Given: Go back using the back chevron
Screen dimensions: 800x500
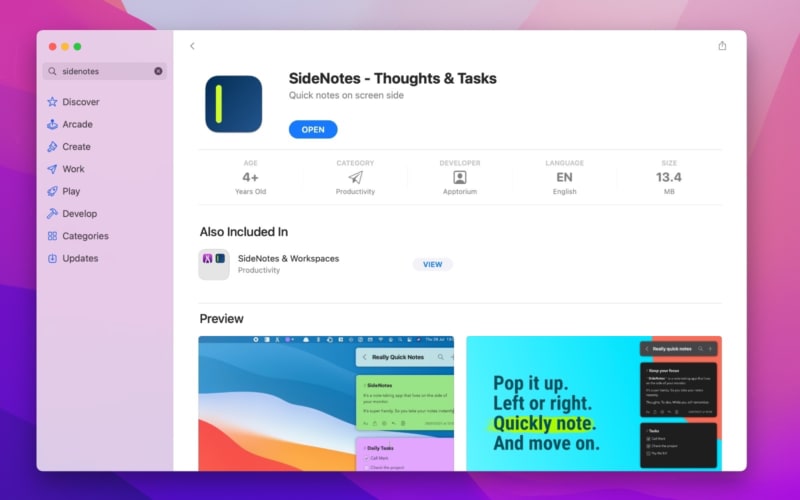Looking at the screenshot, I should [192, 46].
